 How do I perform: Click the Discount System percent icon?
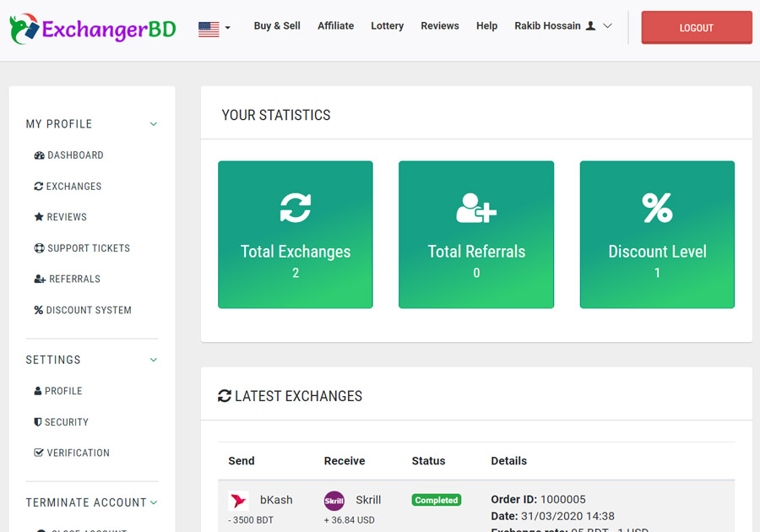click(39, 311)
